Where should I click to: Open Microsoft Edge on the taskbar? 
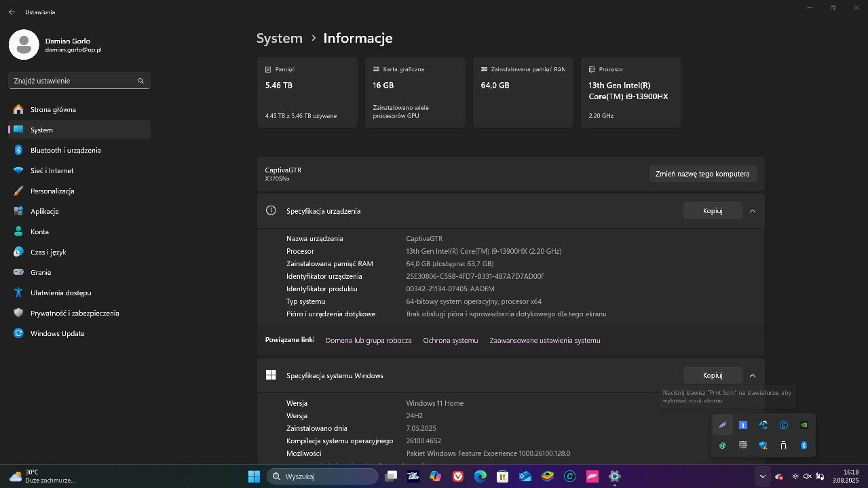tap(480, 476)
